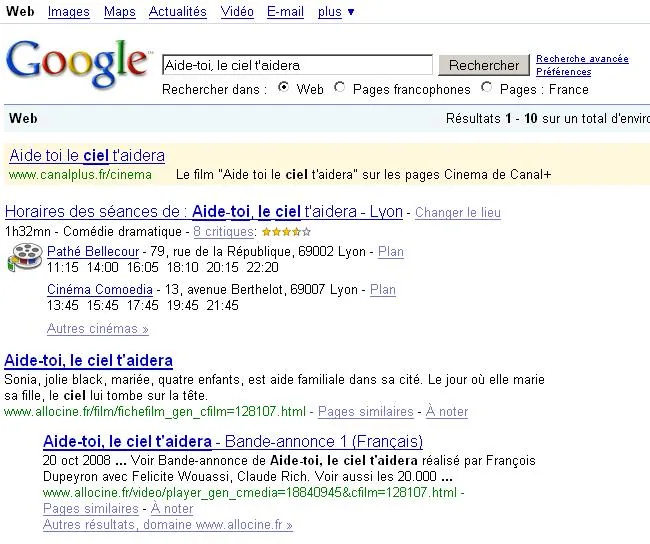The image size is (650, 544).
Task: Expand the plus dropdown in top navigation
Action: tap(336, 12)
